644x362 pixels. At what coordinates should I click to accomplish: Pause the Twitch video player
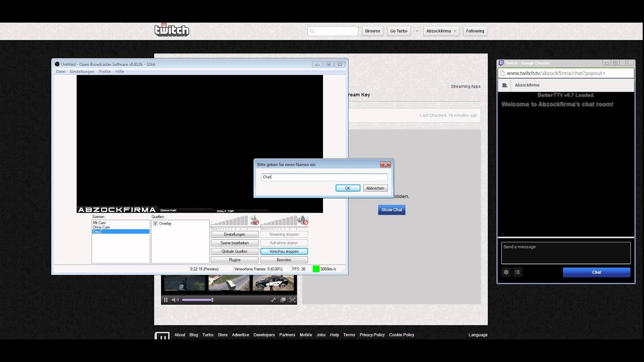(x=166, y=300)
